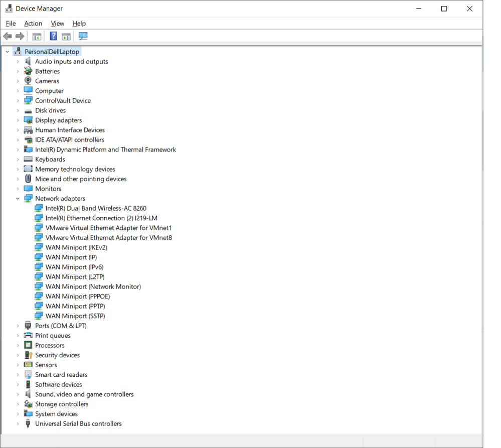Toggle the action pane toolbar icon
The image size is (501, 448).
66,37
